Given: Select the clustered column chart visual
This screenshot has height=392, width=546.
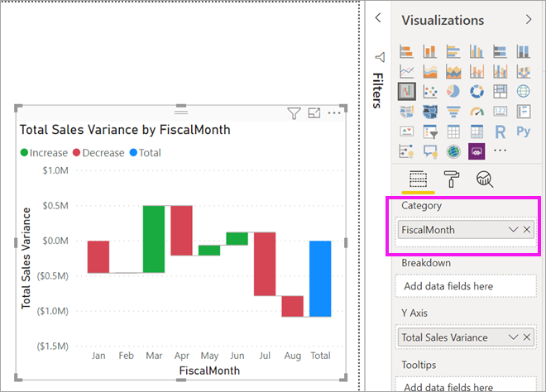Looking at the screenshot, I should coord(477,51).
